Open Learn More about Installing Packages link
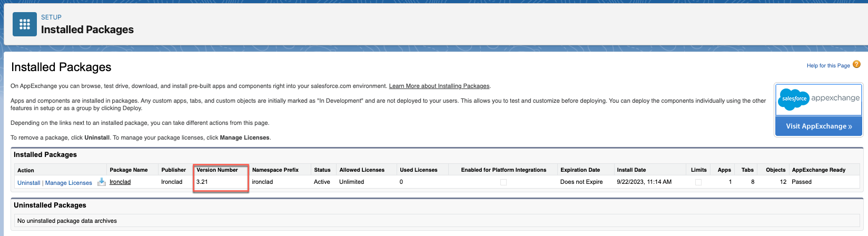The image size is (868, 236). pos(439,86)
